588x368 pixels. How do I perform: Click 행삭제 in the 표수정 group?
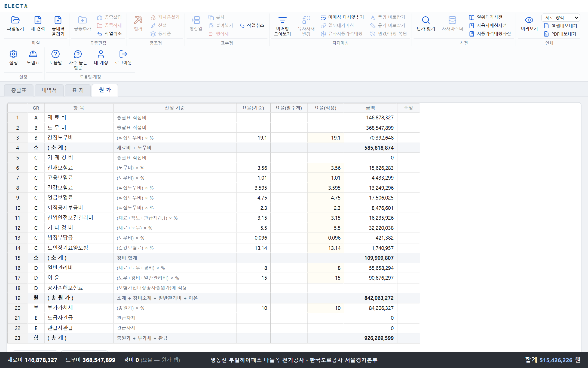(x=219, y=34)
